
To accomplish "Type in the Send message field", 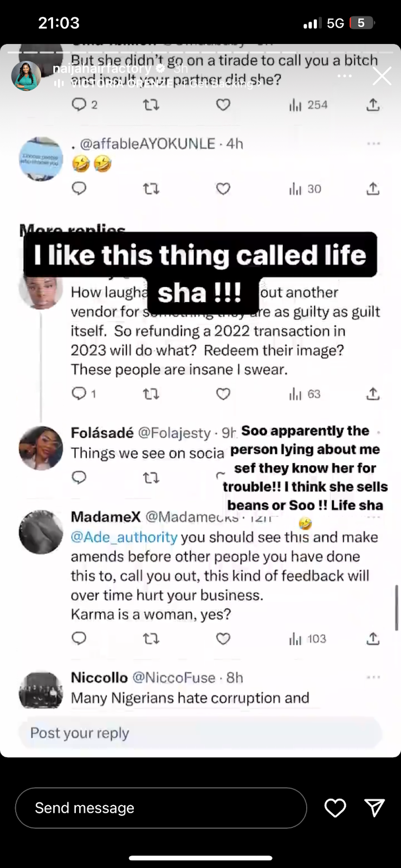I will (x=160, y=808).
